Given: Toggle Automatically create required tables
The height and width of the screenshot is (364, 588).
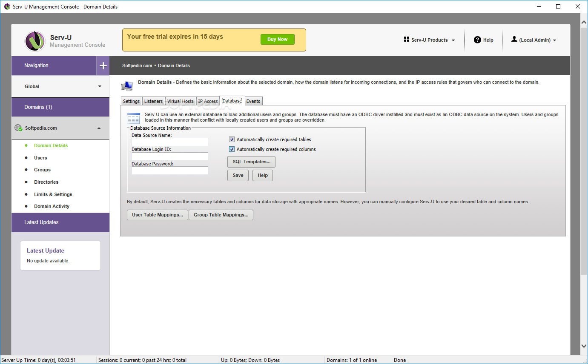Looking at the screenshot, I should [232, 139].
